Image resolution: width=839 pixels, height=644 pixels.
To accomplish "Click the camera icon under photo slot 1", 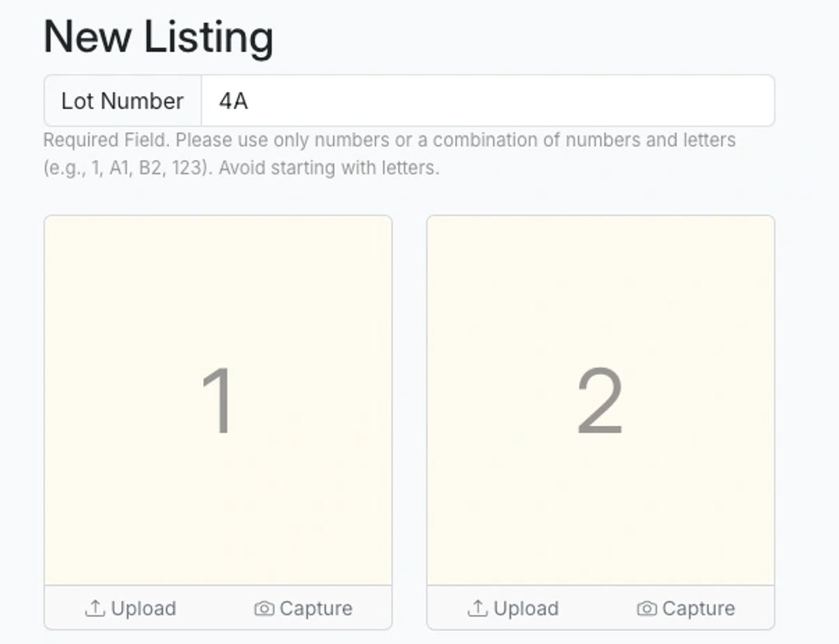I will pos(264,609).
